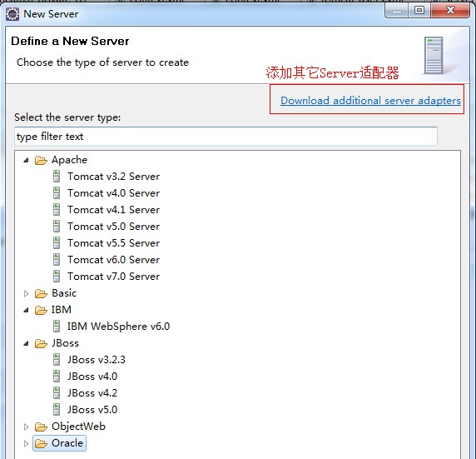Click the ObjectWeb folder icon

[41, 427]
